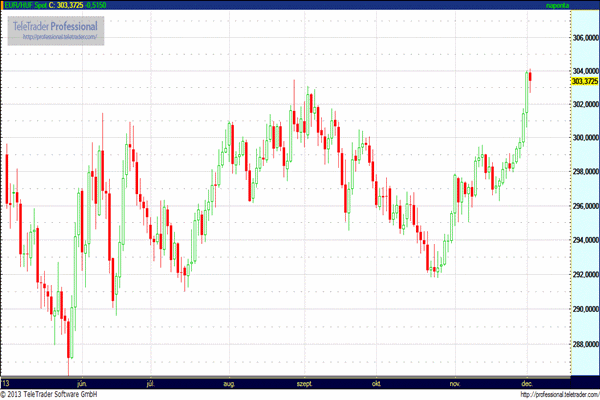Click the 292,0000 price axis label
Image resolution: width=600 pixels, height=400 pixels.
[x=585, y=274]
